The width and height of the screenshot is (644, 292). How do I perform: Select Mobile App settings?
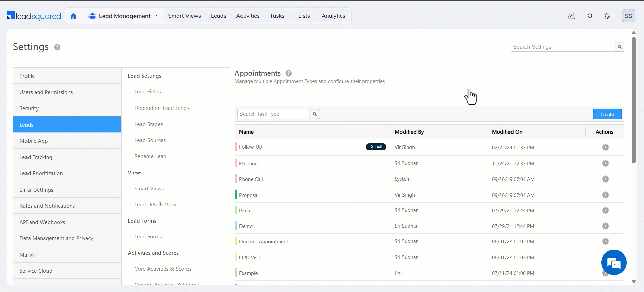67,141
